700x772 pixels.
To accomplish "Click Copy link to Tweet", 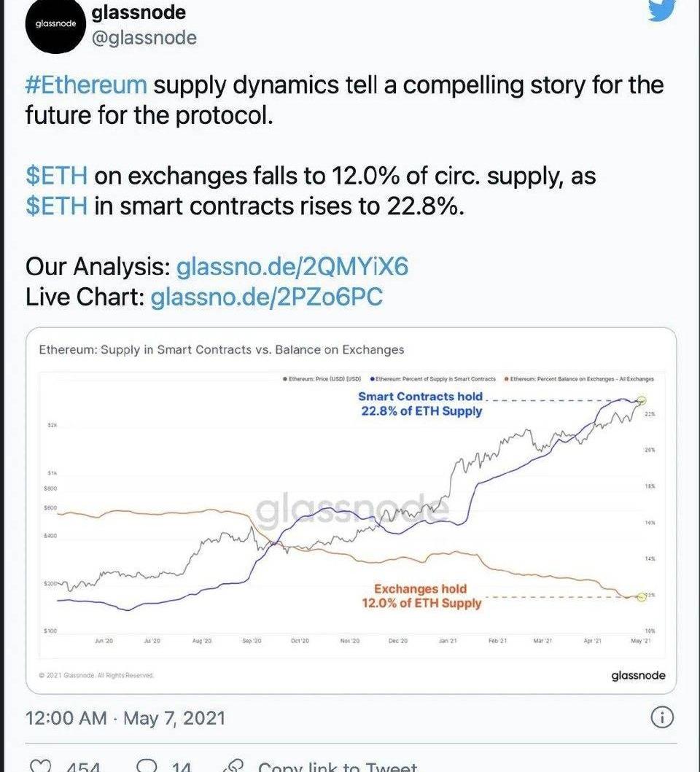I will 338,765.
